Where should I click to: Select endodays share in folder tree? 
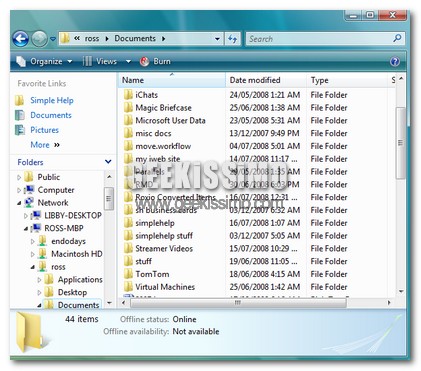point(68,241)
